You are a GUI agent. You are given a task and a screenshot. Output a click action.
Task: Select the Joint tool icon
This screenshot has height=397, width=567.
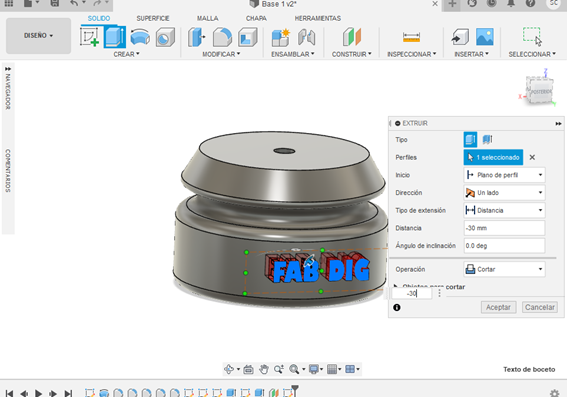tap(307, 37)
